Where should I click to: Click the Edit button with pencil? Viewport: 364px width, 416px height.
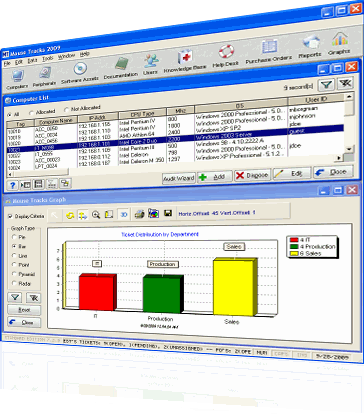coord(292,173)
